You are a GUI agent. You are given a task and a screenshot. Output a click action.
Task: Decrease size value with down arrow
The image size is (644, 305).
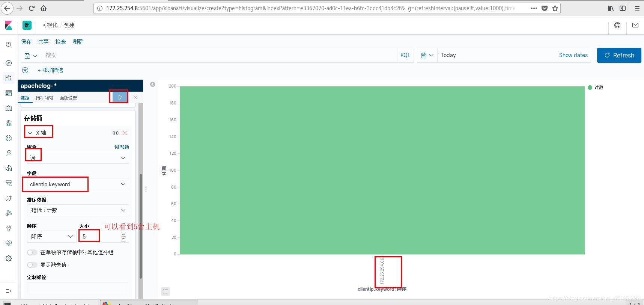click(123, 239)
